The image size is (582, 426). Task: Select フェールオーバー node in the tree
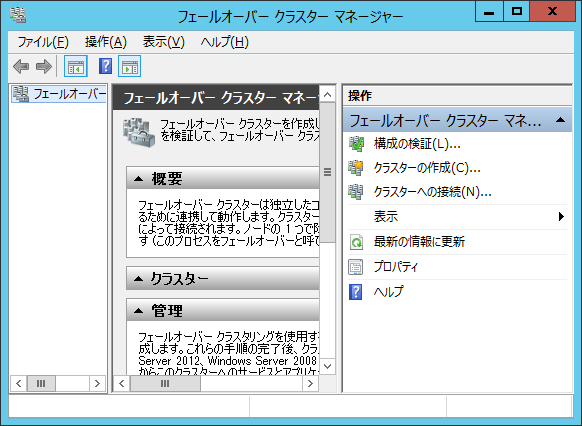(x=59, y=94)
